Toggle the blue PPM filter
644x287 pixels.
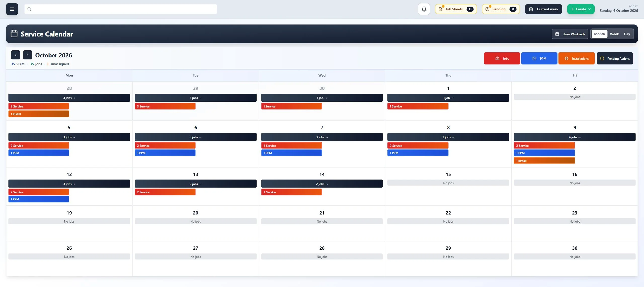pos(539,58)
